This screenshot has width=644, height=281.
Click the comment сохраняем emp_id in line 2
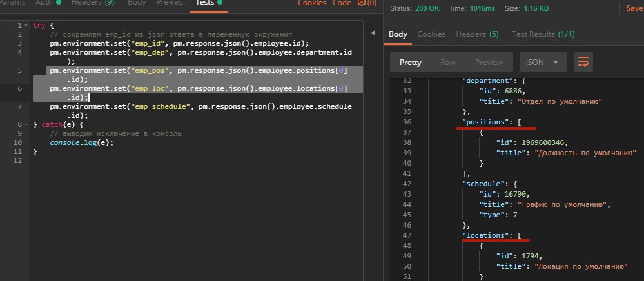pyautogui.click(x=171, y=34)
